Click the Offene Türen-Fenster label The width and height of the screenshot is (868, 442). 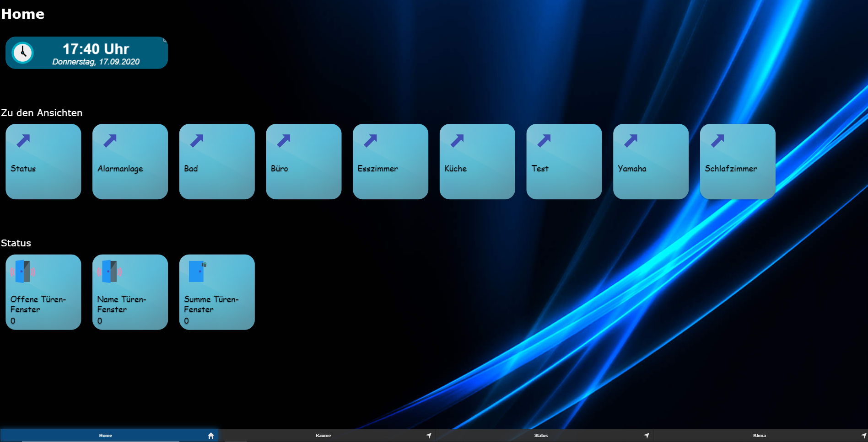tap(38, 304)
